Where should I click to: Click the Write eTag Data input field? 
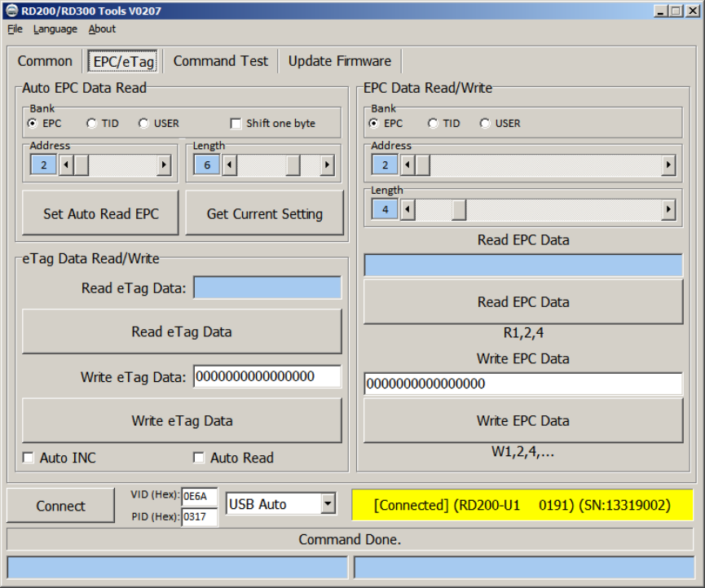pos(267,376)
